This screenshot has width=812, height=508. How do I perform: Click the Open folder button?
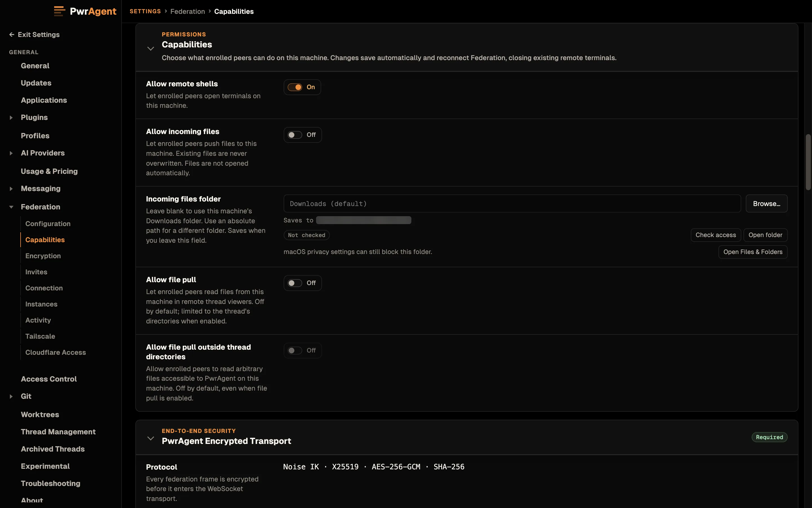point(765,235)
